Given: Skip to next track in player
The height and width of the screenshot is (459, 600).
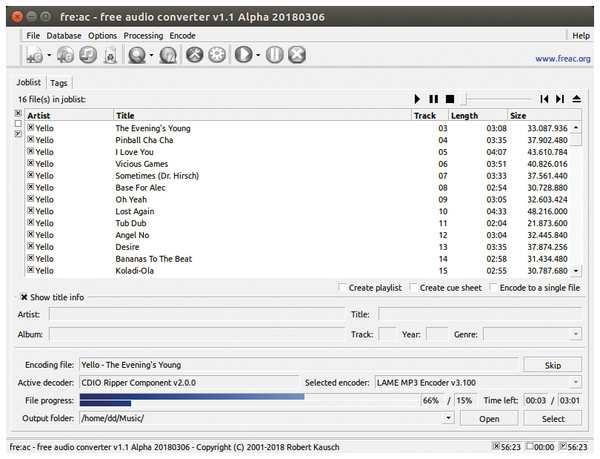Looking at the screenshot, I should coord(560,99).
